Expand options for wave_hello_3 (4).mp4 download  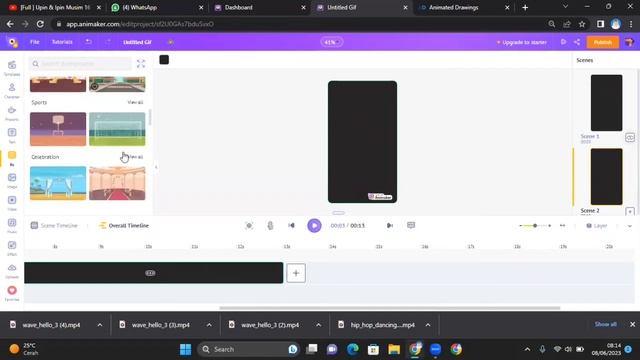100,325
